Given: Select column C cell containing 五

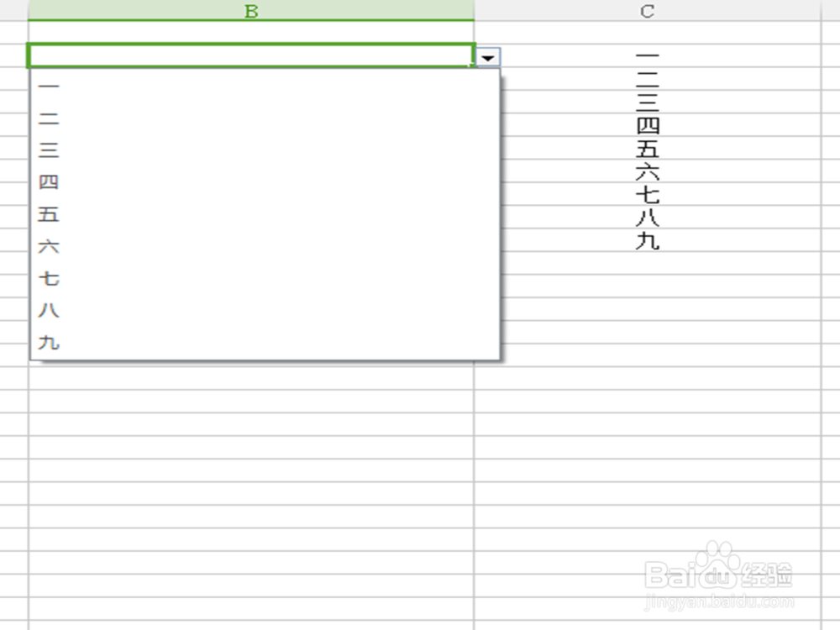Looking at the screenshot, I should tap(647, 148).
